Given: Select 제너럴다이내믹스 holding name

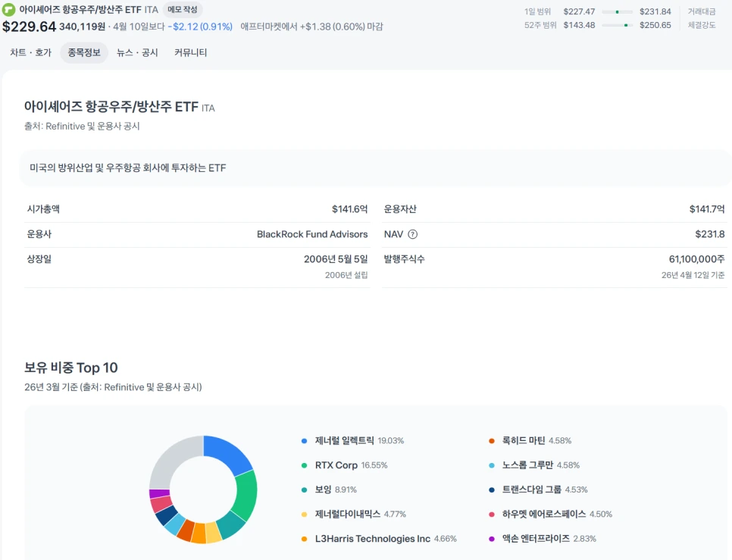Looking at the screenshot, I should click(348, 515).
